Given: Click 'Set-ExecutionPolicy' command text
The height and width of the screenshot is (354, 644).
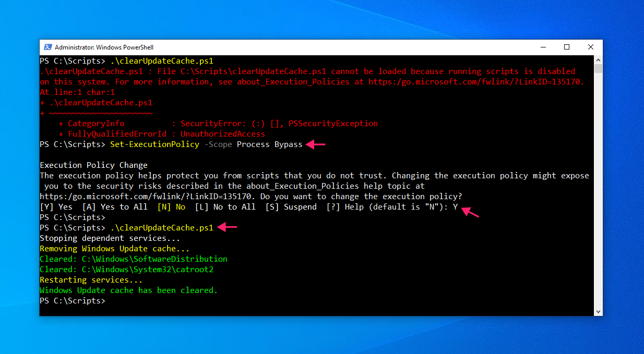Looking at the screenshot, I should pyautogui.click(x=154, y=144).
